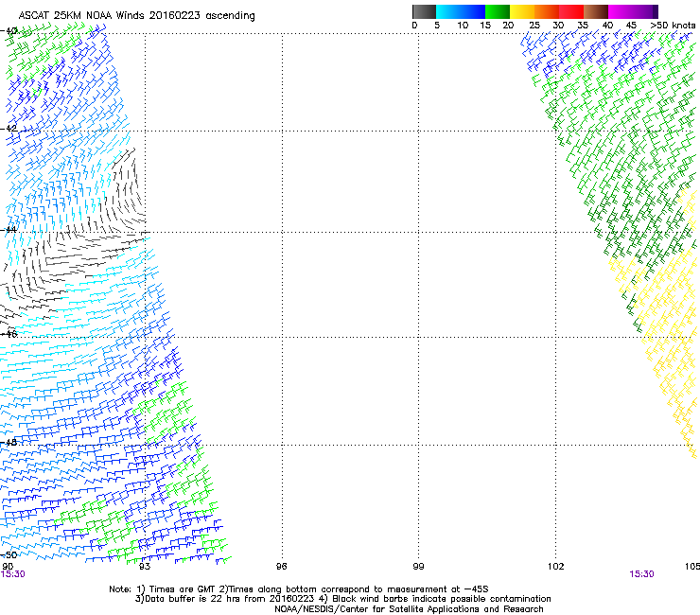Image resolution: width=700 pixels, height=615 pixels.
Task: Click the latitude label '-42' on the left axis
Action: tap(9, 128)
